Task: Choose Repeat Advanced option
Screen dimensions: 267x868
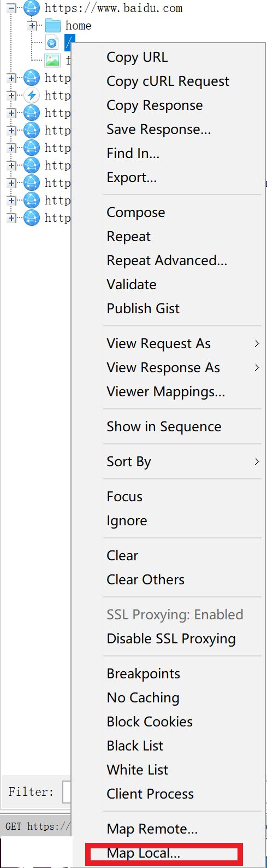Action: [167, 260]
